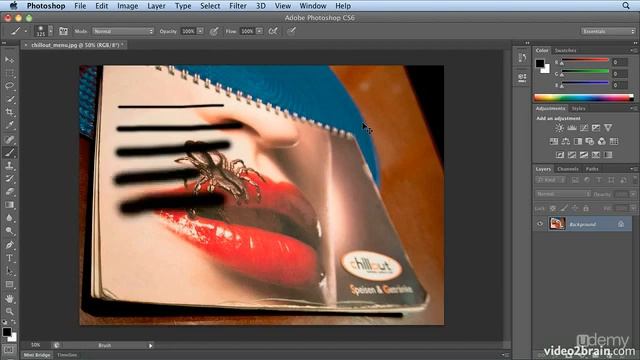This screenshot has width=640, height=360.
Task: Select the Rectangle shape tool
Action: [x=9, y=284]
